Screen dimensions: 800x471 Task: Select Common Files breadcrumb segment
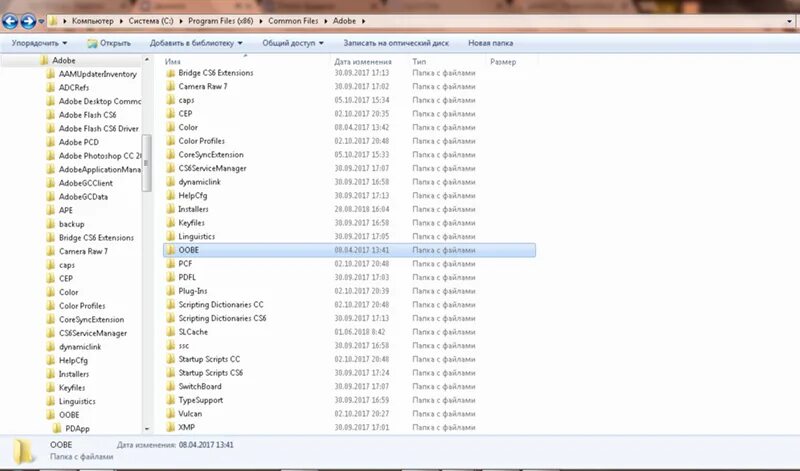[293, 21]
